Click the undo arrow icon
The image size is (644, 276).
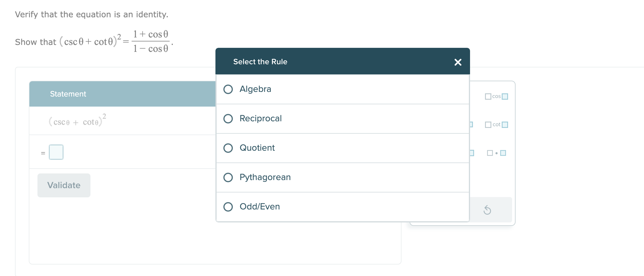487,210
